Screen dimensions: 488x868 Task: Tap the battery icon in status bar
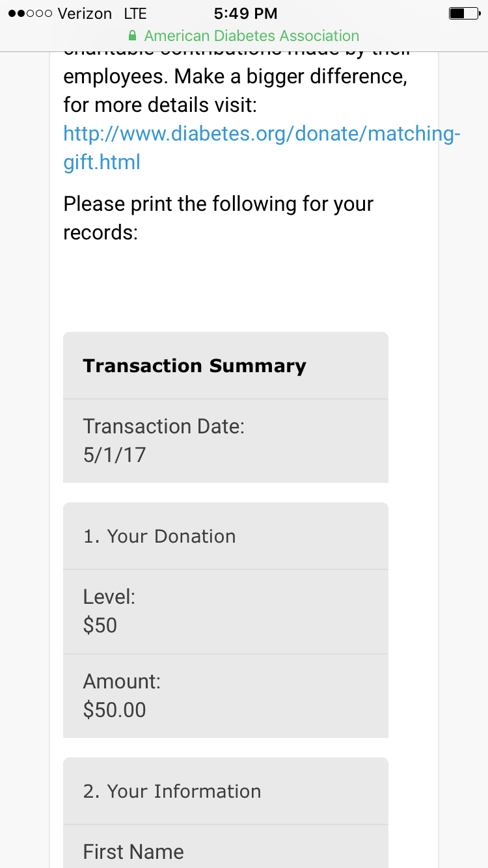point(463,13)
